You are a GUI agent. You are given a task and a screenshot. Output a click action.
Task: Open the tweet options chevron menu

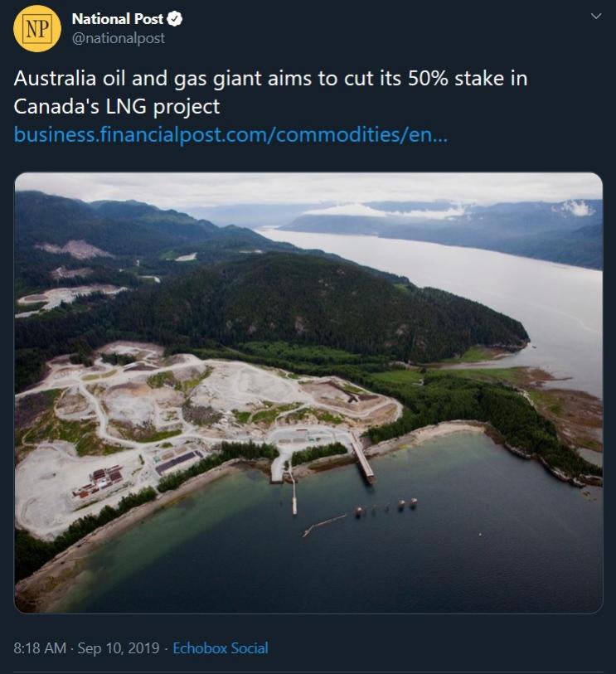[x=594, y=17]
